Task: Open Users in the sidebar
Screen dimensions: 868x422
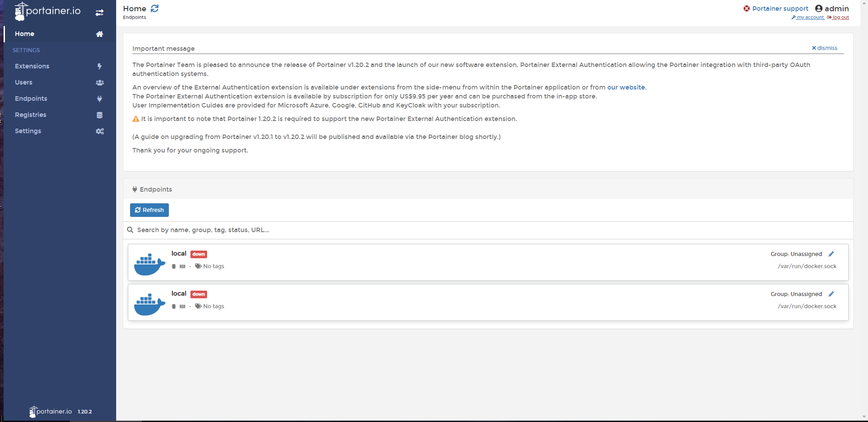Action: click(59, 83)
